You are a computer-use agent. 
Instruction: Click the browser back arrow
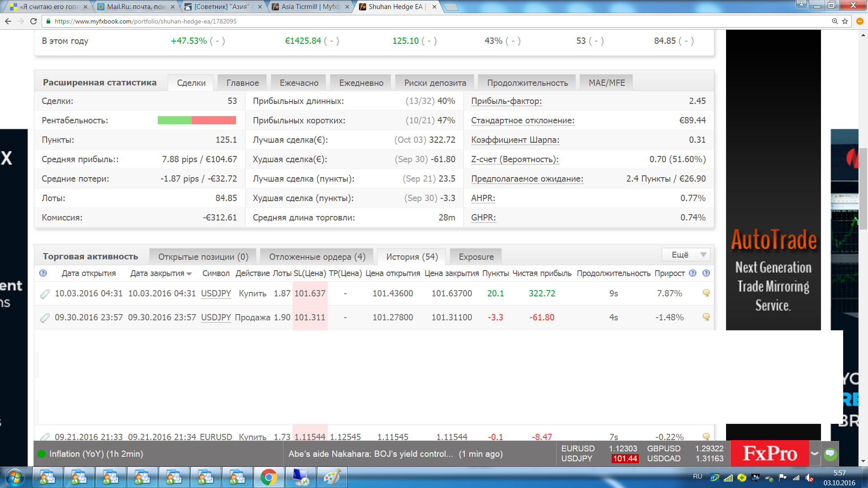(x=8, y=21)
